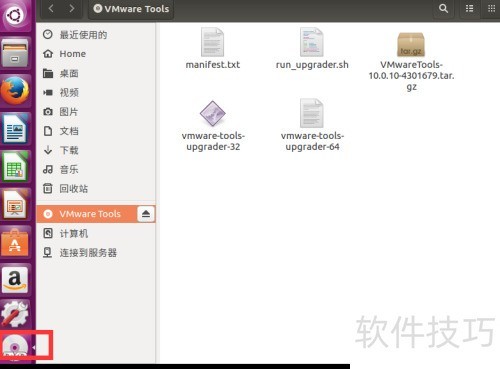Image resolution: width=500 pixels, height=369 pixels.
Task: Select the vmware-tools-upgrader-64 icon
Action: click(311, 113)
